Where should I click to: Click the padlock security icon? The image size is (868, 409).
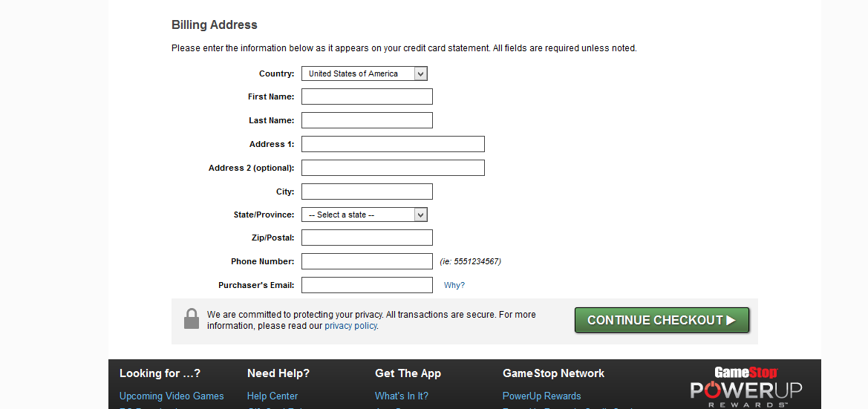click(192, 319)
